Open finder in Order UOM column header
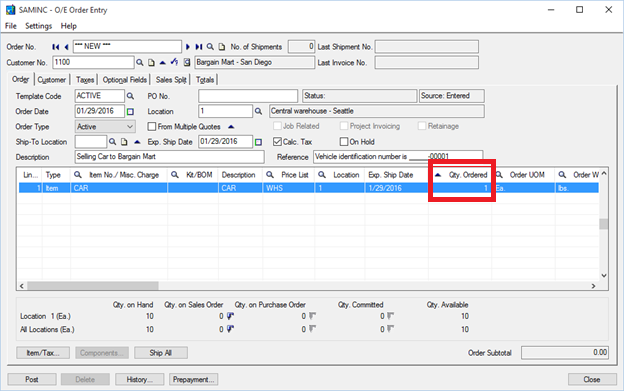The width and height of the screenshot is (624, 391). pyautogui.click(x=499, y=175)
